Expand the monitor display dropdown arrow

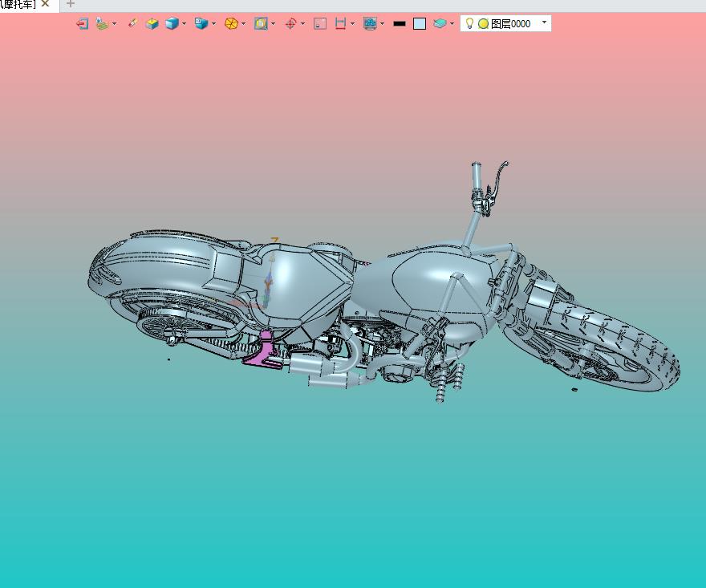click(x=382, y=23)
